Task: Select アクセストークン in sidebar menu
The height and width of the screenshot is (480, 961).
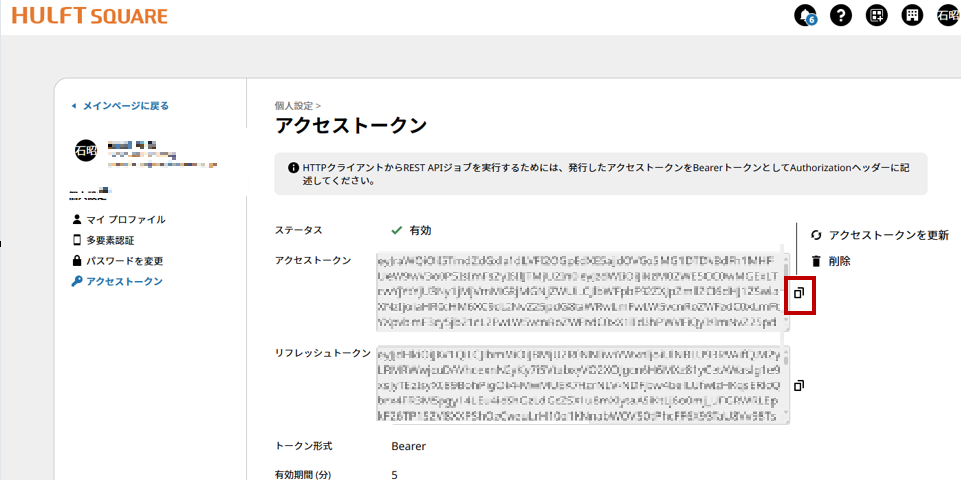Action: click(x=124, y=282)
